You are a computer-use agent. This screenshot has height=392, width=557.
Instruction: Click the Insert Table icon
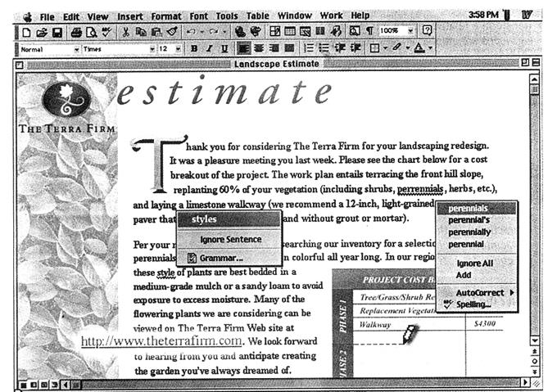290,32
